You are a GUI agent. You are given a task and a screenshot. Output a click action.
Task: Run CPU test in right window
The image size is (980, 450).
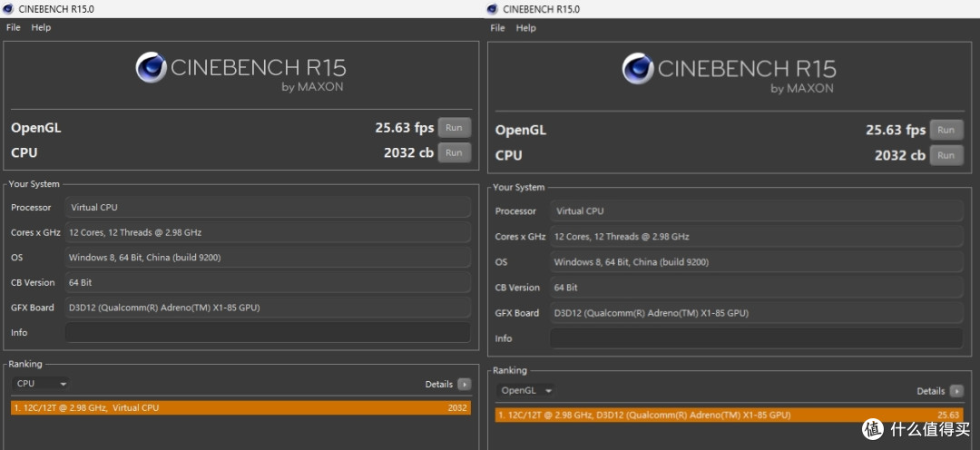coord(946,155)
